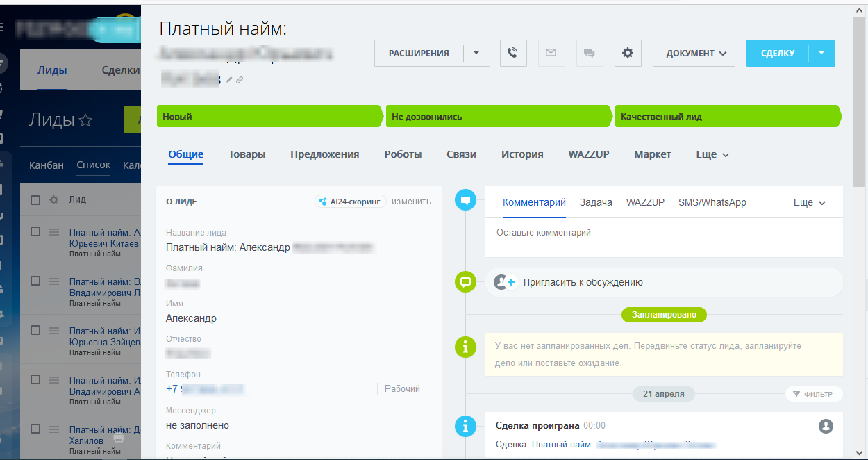Viewport: 868px width, 460px height.
Task: Click the star next to Лиды heading
Action: coord(85,121)
